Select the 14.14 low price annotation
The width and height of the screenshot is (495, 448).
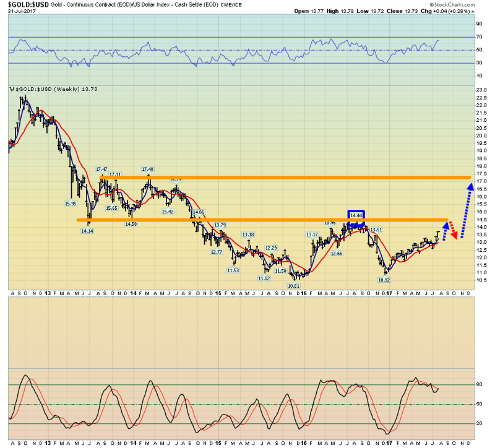point(87,231)
